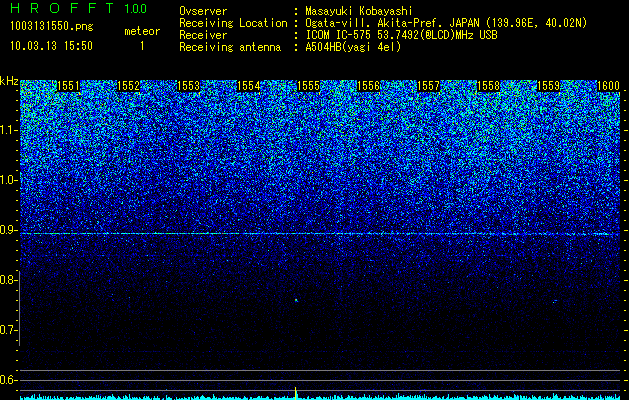Click the Receiving Location value text
The width and height of the screenshot is (629, 400).
(446, 23)
